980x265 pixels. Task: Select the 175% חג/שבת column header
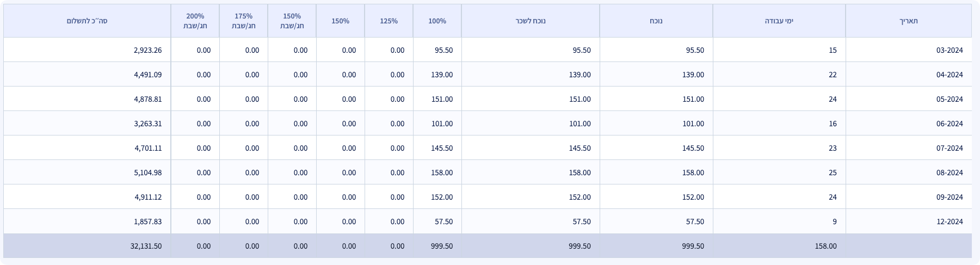(x=243, y=21)
